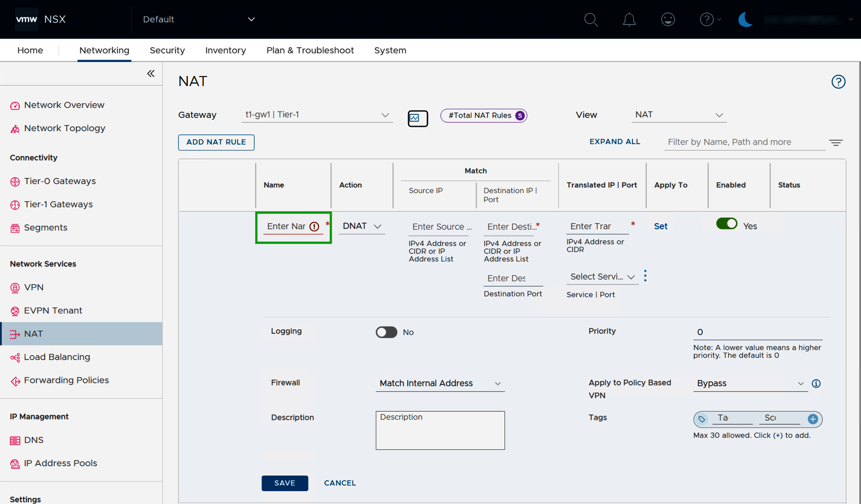Click the Description text area
Screen dimensions: 861x504
coord(440,430)
